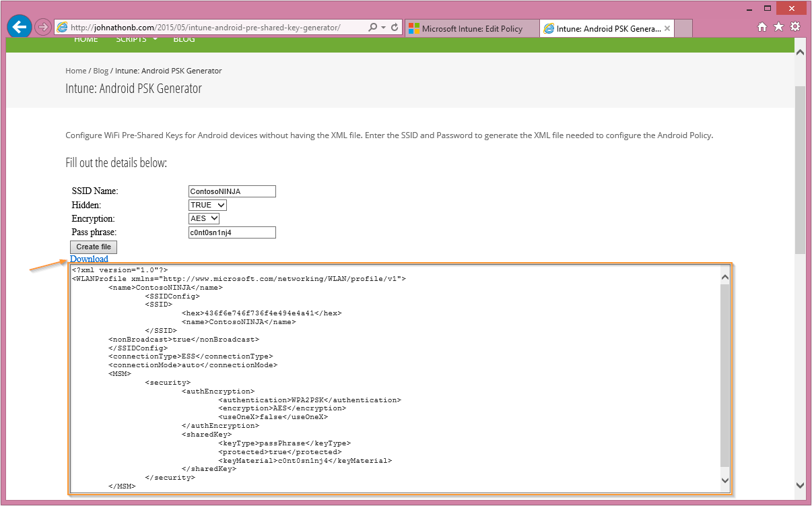
Task: Click the Download link
Action: [x=89, y=259]
